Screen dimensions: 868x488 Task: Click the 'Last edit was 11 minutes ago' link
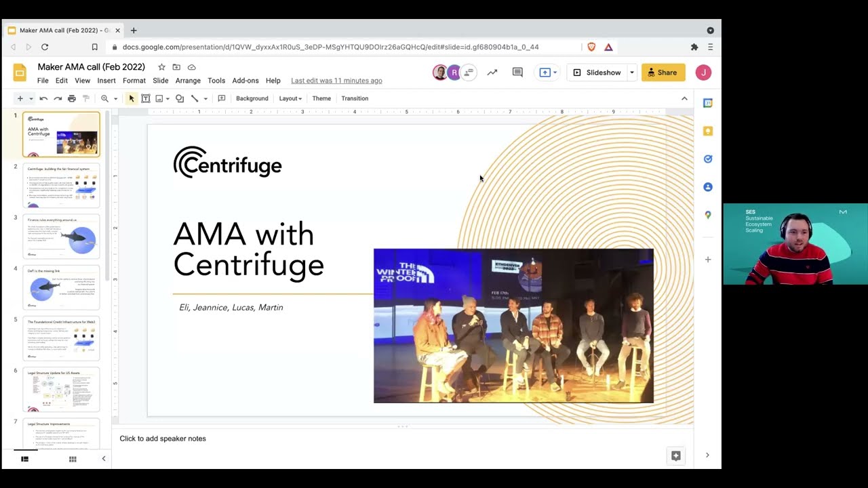click(336, 81)
